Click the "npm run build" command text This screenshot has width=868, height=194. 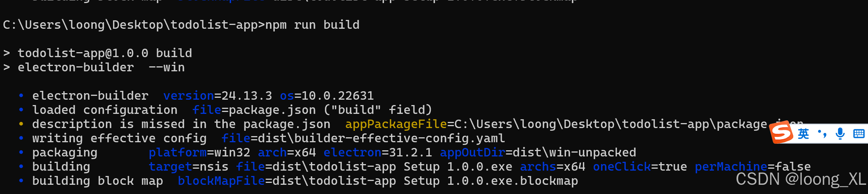312,25
